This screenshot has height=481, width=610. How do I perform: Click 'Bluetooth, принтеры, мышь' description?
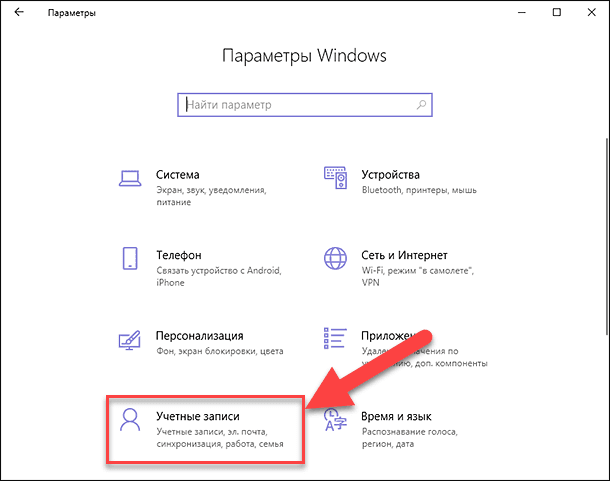(419, 190)
